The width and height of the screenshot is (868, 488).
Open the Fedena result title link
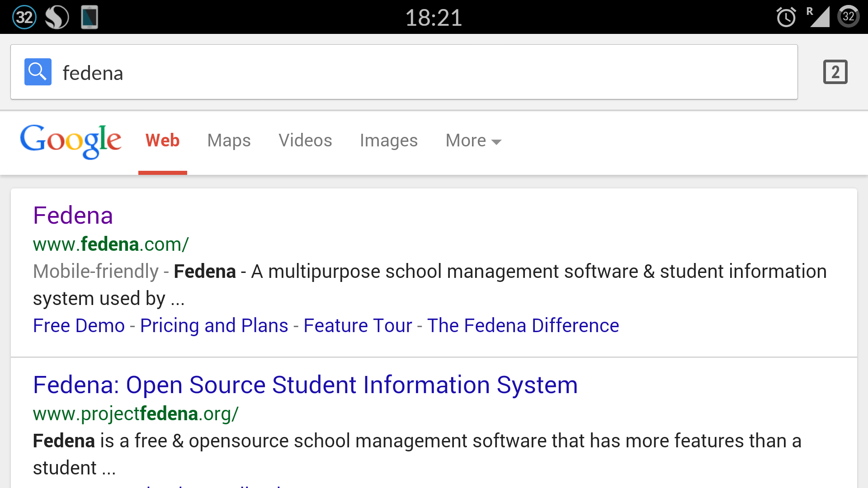click(x=73, y=215)
